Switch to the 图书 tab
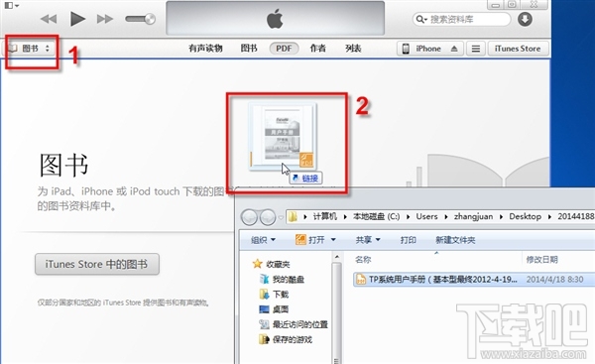Viewport: 595px width, 364px height. click(249, 49)
